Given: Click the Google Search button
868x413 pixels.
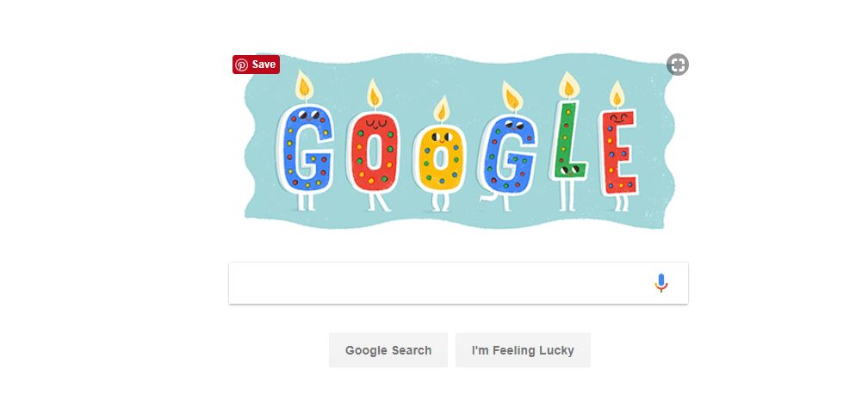Looking at the screenshot, I should (388, 350).
